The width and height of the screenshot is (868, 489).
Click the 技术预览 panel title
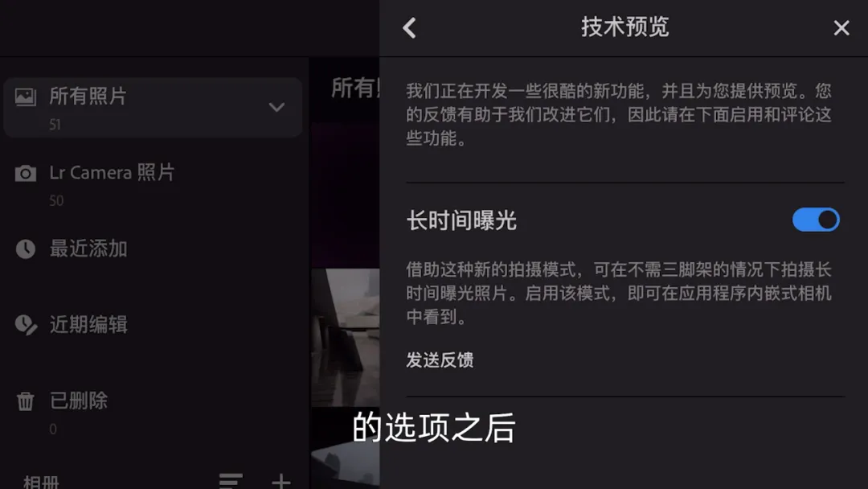coord(625,27)
